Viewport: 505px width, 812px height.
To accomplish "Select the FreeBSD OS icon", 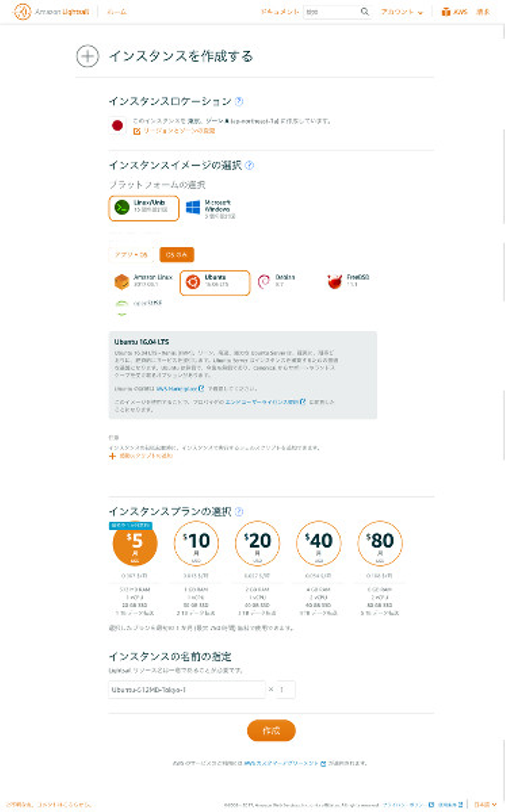I will pos(335,282).
